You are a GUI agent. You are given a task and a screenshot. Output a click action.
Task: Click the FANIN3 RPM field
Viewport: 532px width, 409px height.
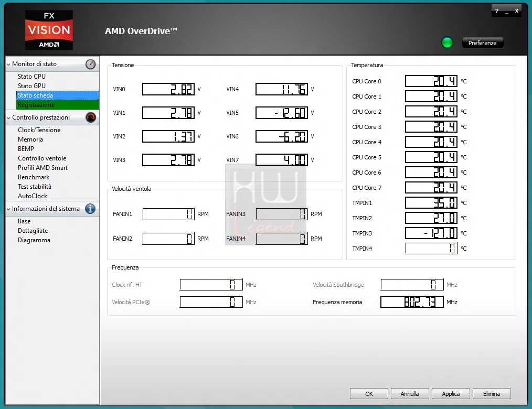pyautogui.click(x=282, y=214)
